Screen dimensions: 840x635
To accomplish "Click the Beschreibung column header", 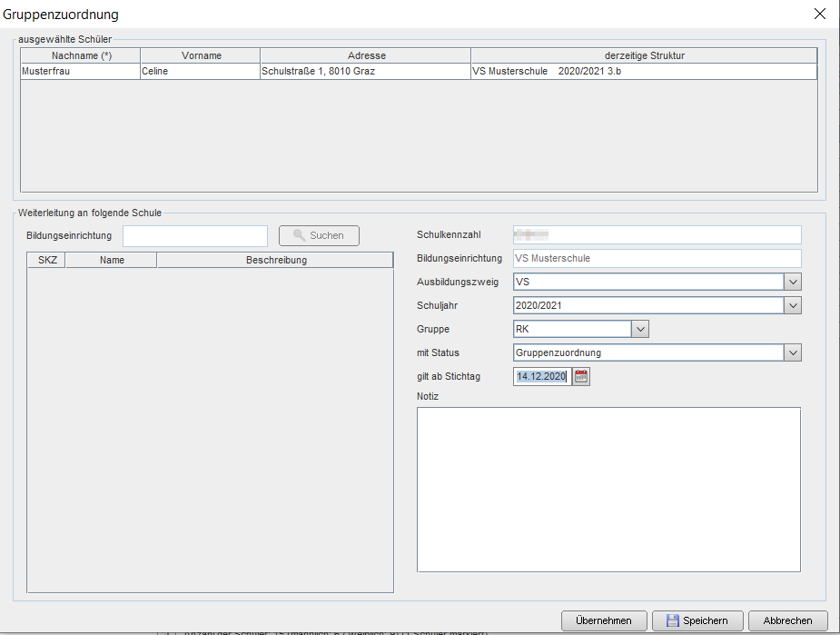I will pos(275,260).
